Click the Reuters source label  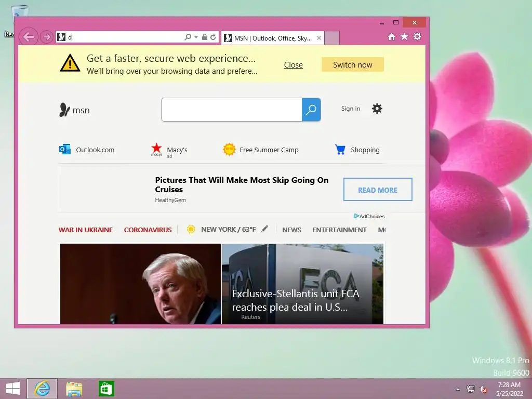[x=251, y=317]
